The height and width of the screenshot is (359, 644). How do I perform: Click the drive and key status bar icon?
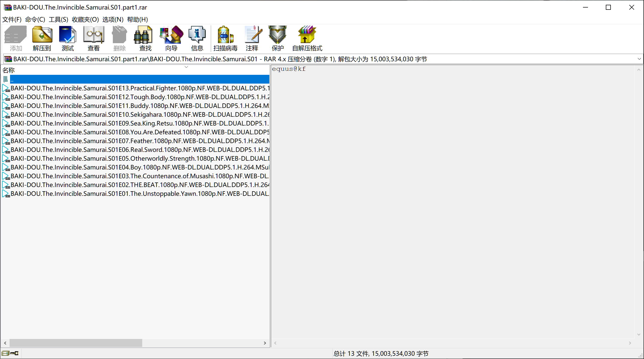coord(10,353)
